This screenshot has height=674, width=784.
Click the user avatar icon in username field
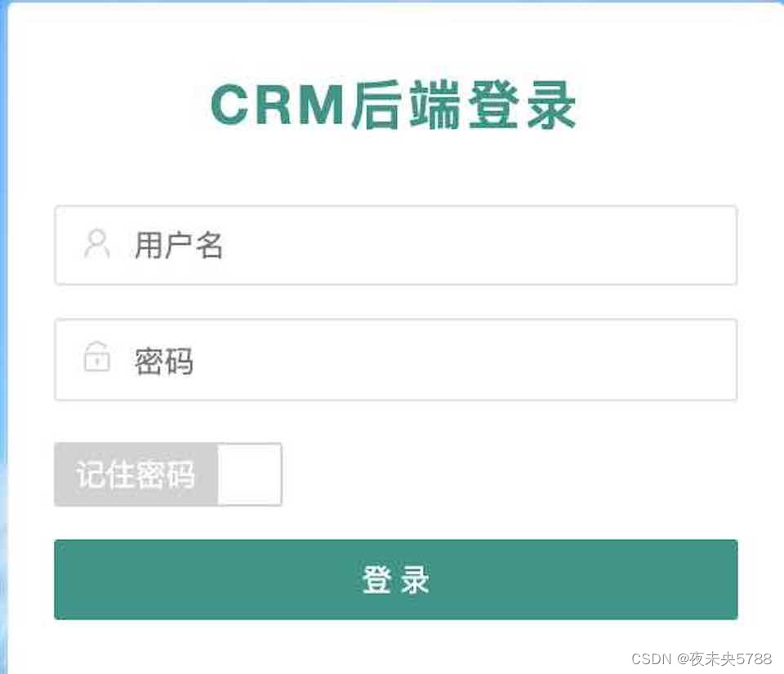point(97,243)
